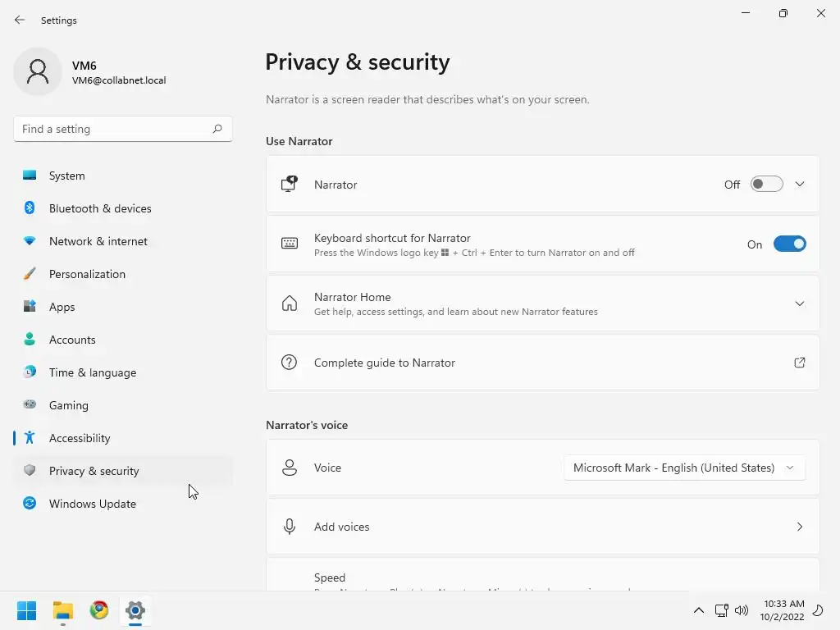
Task: Click the Bluetooth & devices icon
Action: pos(30,208)
